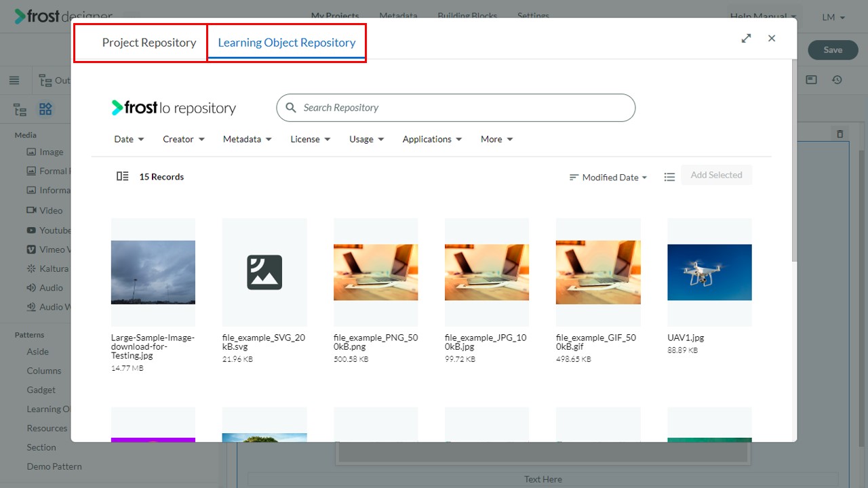
Task: Click the trash delete icon on the canvas
Action: tap(840, 134)
